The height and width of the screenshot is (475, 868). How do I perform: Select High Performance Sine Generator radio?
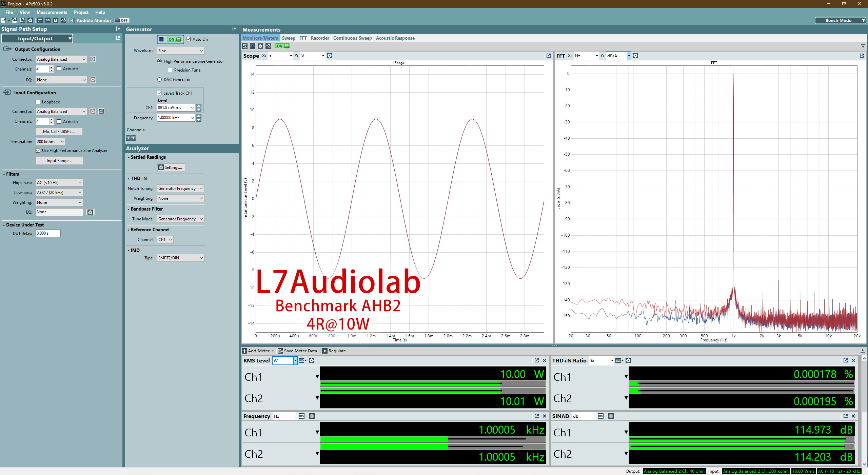pos(159,61)
